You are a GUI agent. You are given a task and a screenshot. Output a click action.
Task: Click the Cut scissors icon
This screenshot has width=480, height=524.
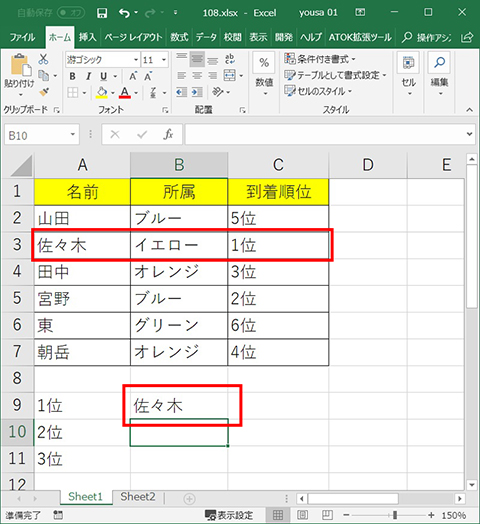click(x=43, y=59)
